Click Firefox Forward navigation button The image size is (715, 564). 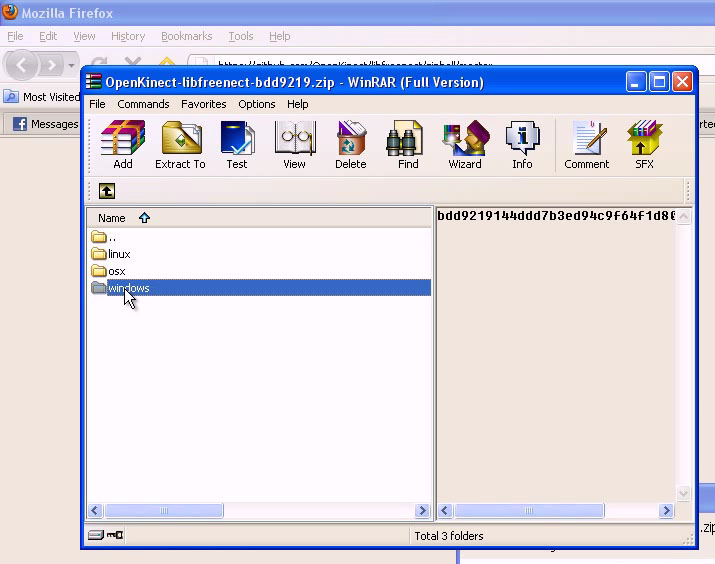(52, 65)
